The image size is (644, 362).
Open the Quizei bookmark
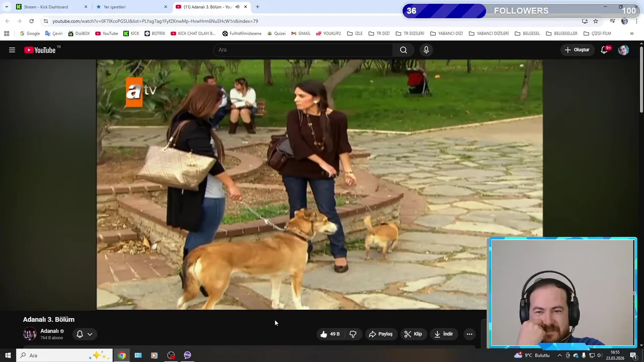[276, 34]
